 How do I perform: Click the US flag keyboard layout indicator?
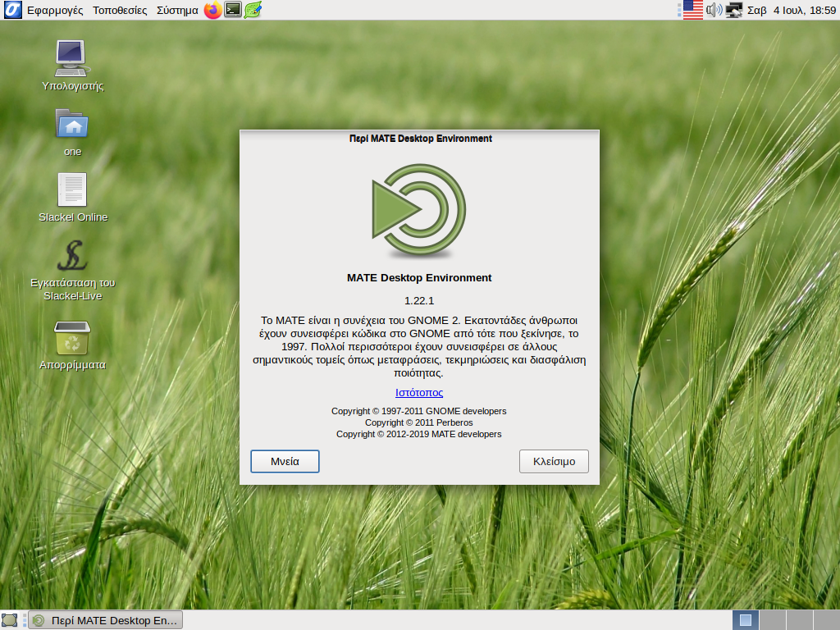pos(692,10)
